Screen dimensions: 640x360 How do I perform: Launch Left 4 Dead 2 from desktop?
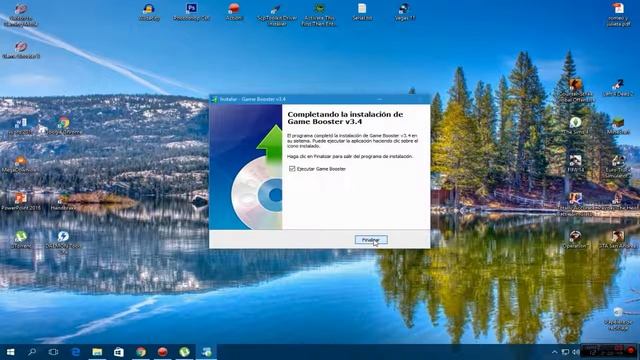click(618, 88)
